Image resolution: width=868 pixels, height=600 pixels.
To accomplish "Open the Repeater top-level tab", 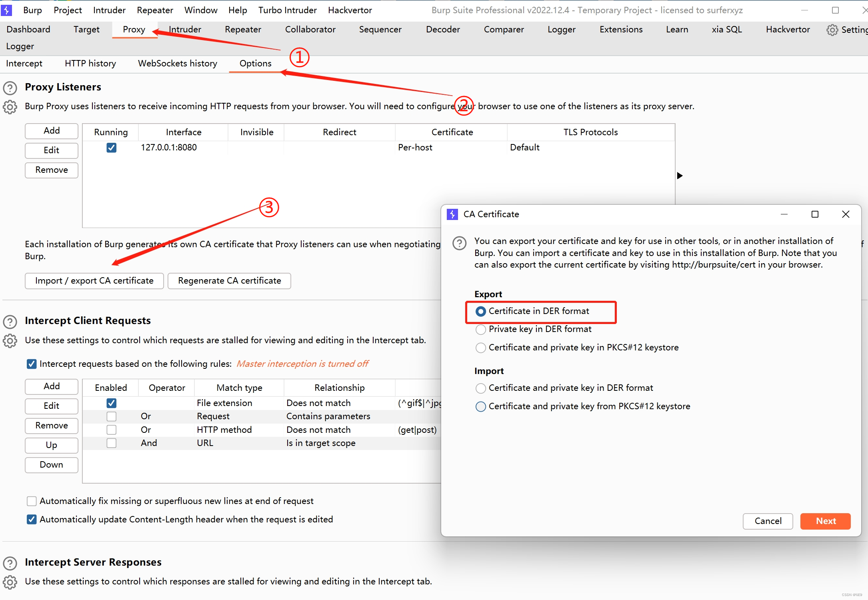I will 243,30.
